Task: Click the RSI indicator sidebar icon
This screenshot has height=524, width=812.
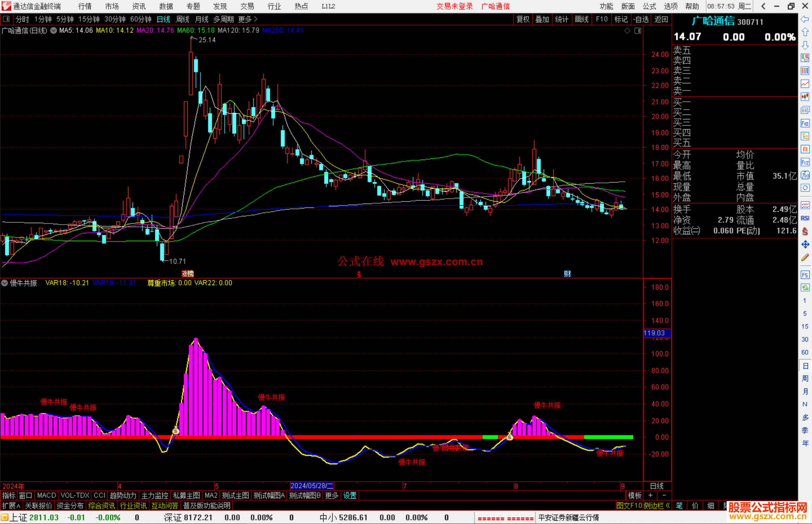Action: pyautogui.click(x=805, y=218)
